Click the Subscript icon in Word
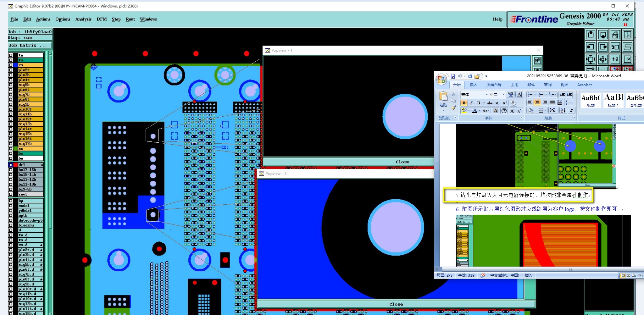Viewport: 644px width, 315px height. click(497, 103)
